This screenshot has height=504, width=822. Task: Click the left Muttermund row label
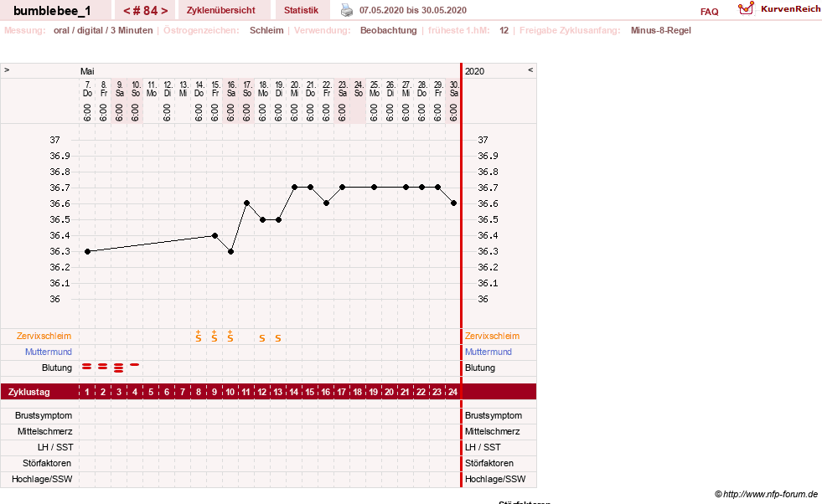pyautogui.click(x=49, y=352)
